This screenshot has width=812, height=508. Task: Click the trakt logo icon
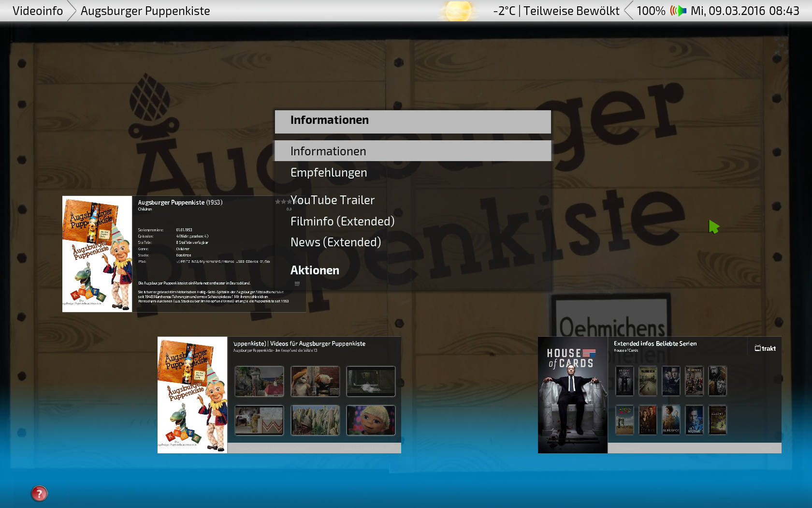pyautogui.click(x=765, y=348)
